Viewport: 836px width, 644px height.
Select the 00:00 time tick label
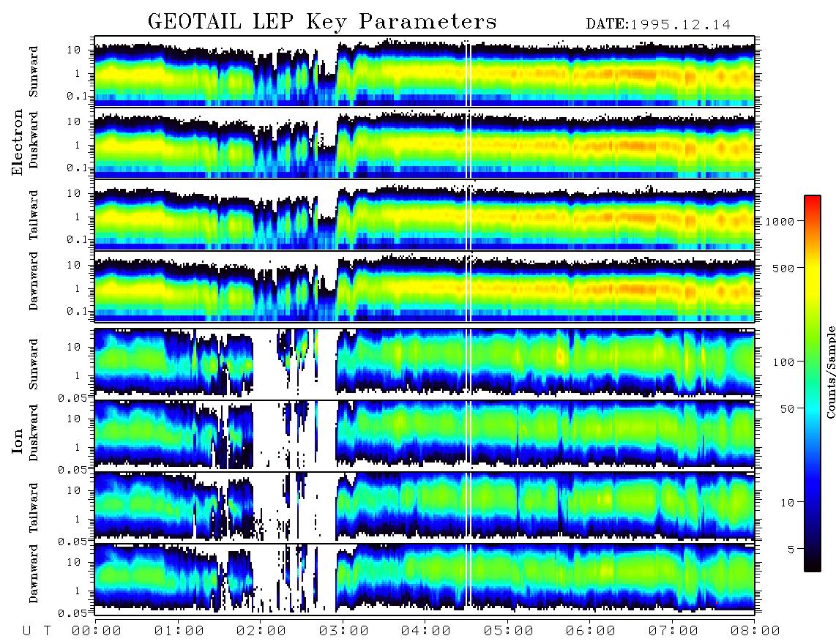(97, 632)
